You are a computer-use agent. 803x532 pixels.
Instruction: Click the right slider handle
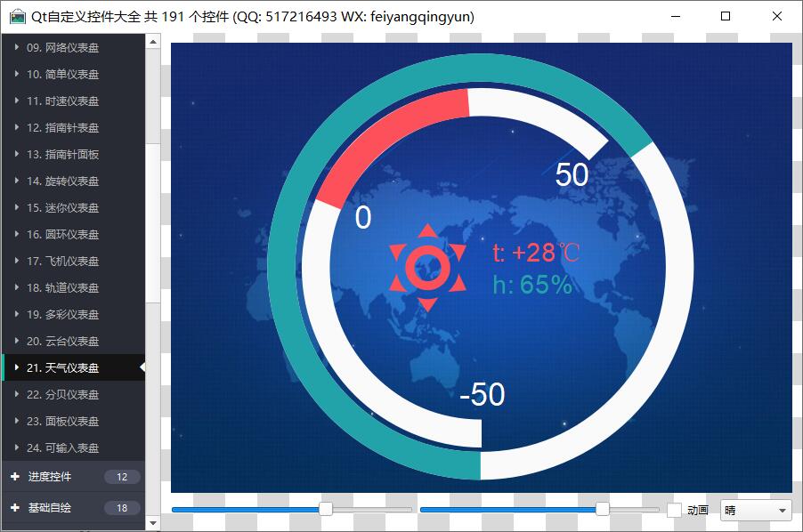pyautogui.click(x=603, y=509)
